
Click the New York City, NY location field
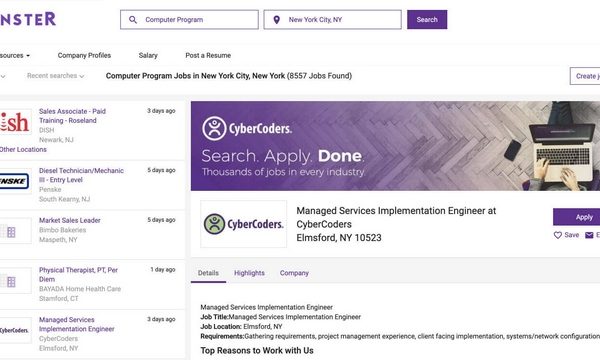pyautogui.click(x=333, y=20)
